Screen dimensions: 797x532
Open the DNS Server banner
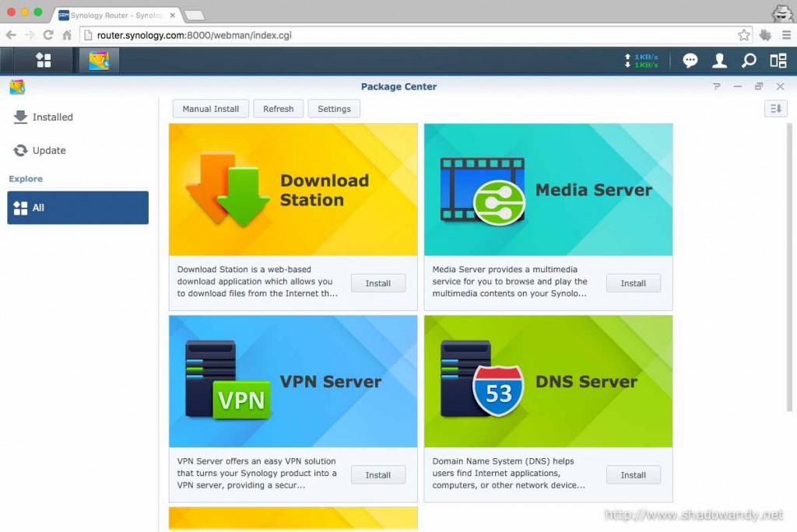point(549,381)
